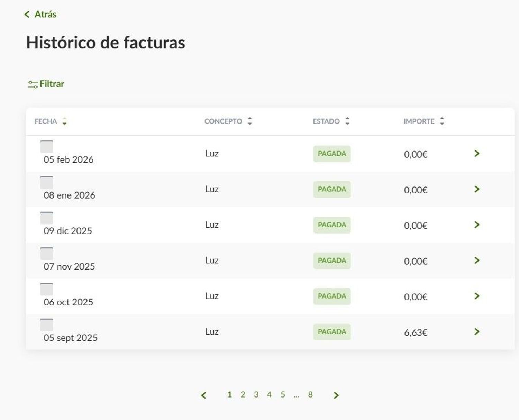This screenshot has height=420, width=519.
Task: Click the Atrás back link
Action: pos(45,15)
